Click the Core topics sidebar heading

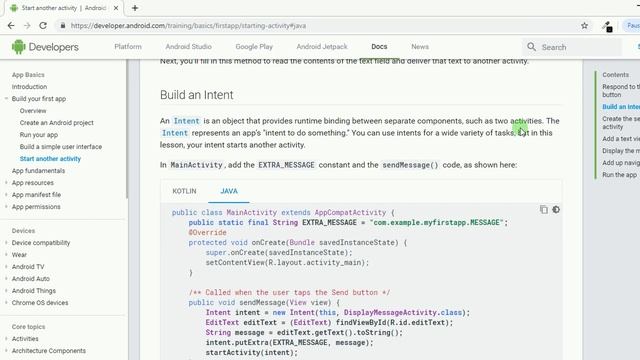pyautogui.click(x=29, y=327)
